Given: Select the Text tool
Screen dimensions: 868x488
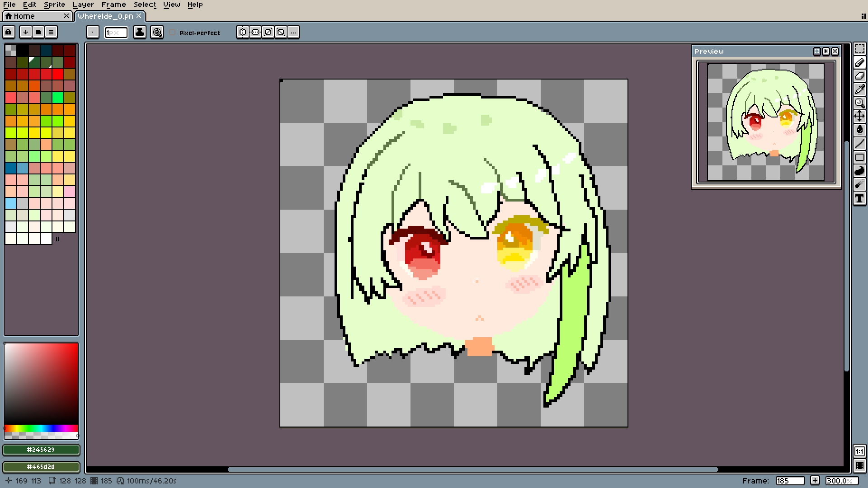Looking at the screenshot, I should click(x=859, y=198).
